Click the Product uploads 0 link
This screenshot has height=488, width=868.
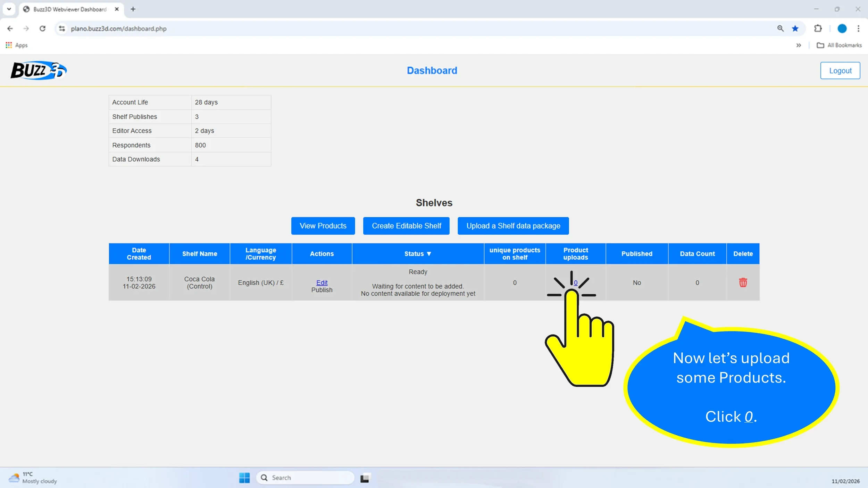tap(575, 283)
